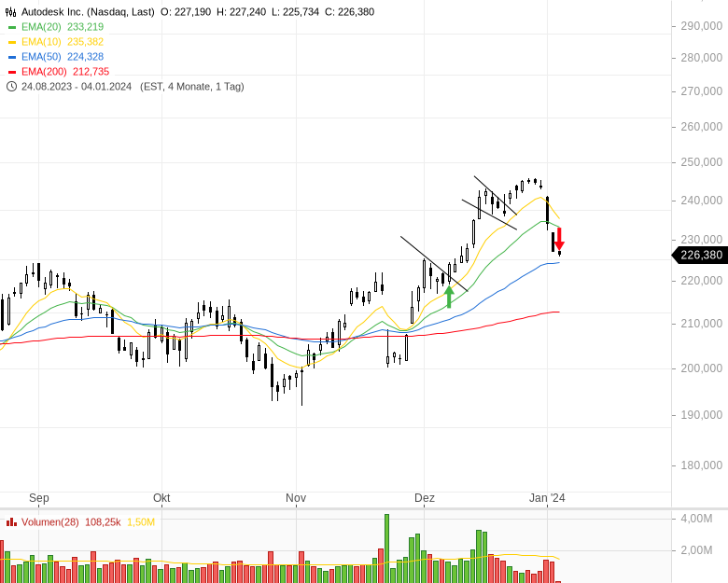Click the volume bars icon
The width and height of the screenshot is (728, 583).
coord(11,522)
